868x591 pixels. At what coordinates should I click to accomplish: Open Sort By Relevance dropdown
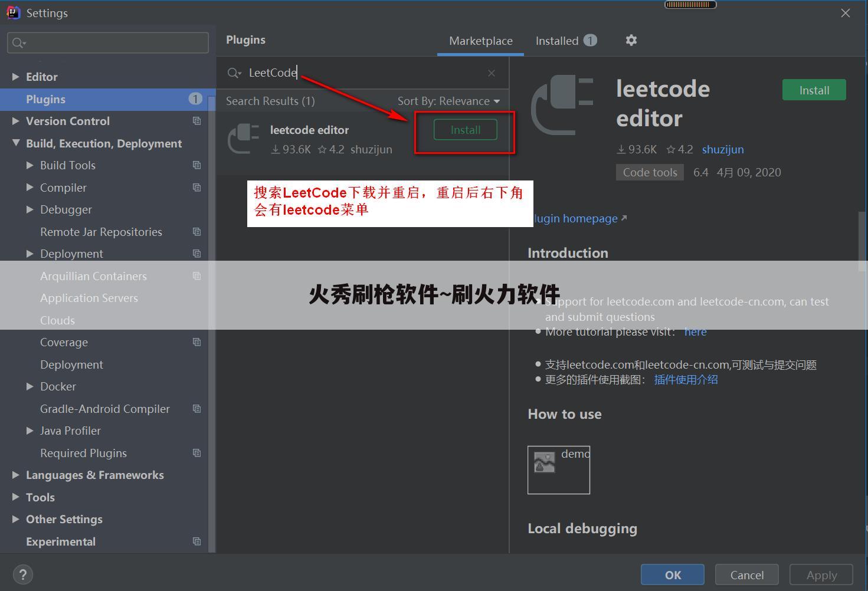pos(448,101)
